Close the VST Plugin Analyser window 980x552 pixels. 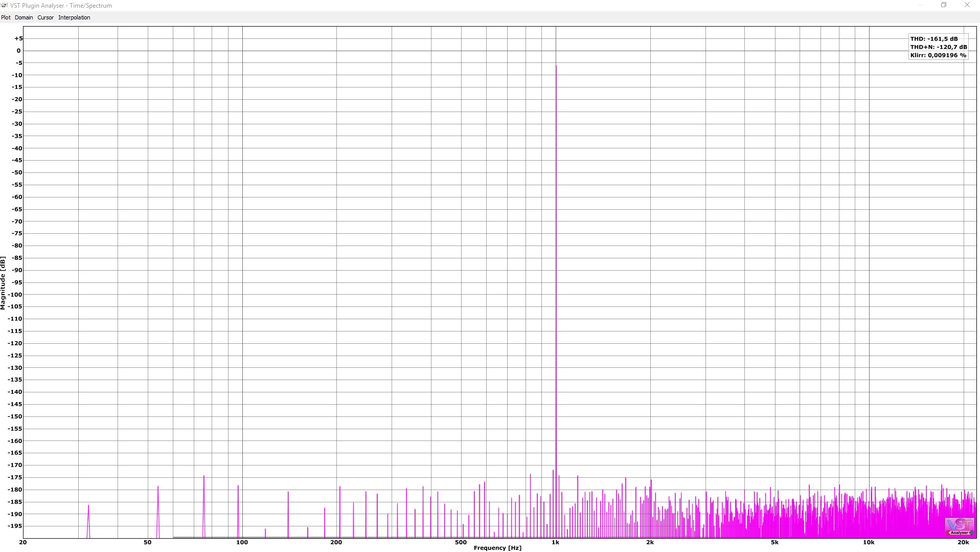point(967,5)
